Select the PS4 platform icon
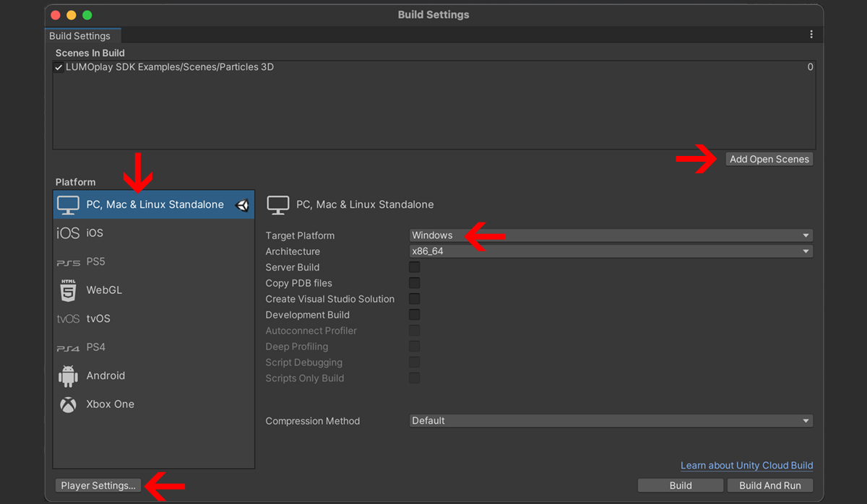The image size is (867, 504). pos(68,347)
